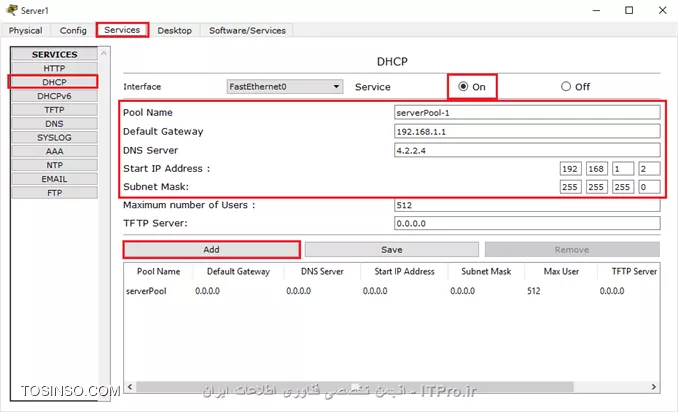The width and height of the screenshot is (678, 412).
Task: Open the DHCPv6 service
Action: pos(54,96)
